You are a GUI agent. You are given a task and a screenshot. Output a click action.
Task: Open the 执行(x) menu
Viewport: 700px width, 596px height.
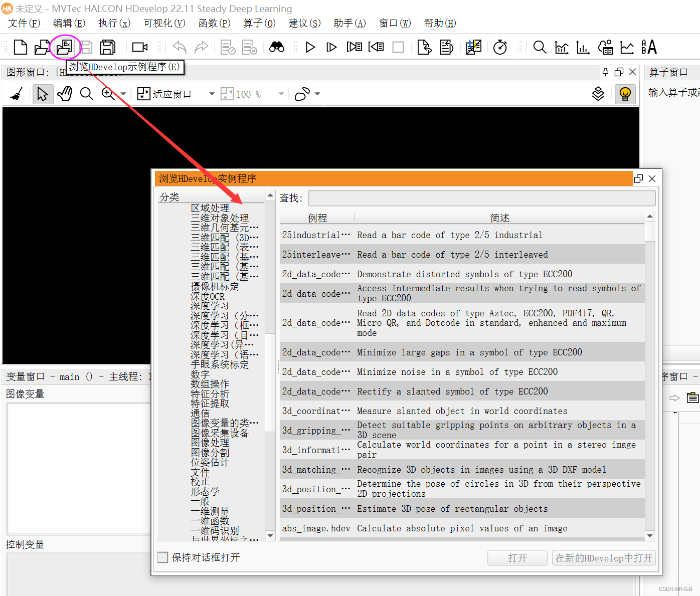pyautogui.click(x=114, y=23)
